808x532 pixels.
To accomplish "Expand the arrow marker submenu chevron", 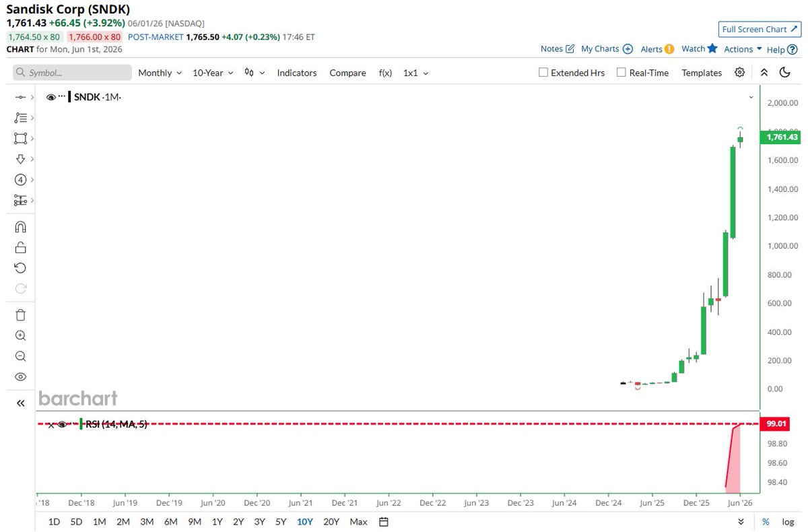I will click(x=32, y=159).
